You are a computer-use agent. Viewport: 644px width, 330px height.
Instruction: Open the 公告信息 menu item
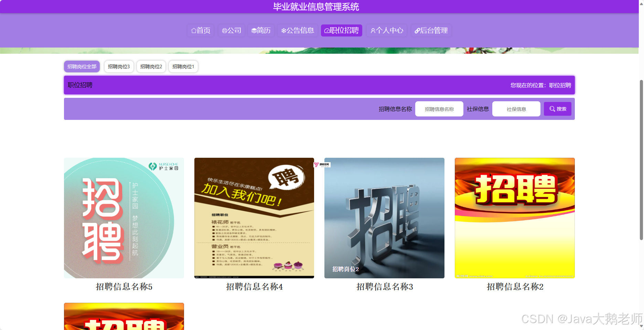point(298,30)
